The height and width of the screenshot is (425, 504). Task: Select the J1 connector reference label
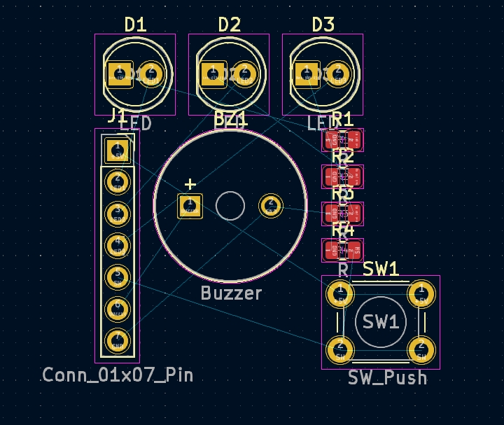[x=116, y=116]
